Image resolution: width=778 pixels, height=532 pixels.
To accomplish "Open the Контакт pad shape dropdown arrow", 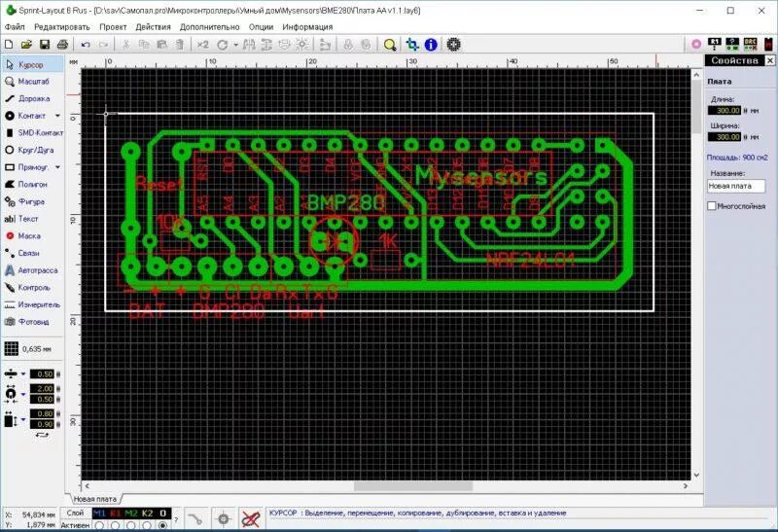I will (x=57, y=116).
